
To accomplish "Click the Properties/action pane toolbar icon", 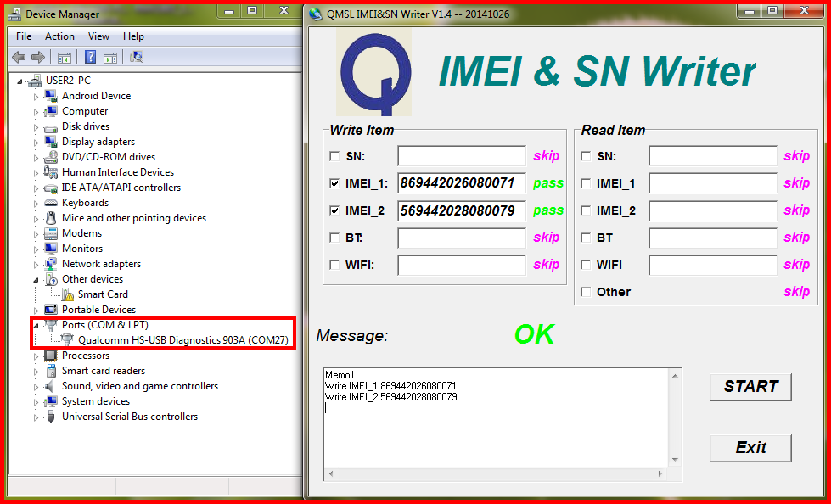I will click(x=110, y=57).
